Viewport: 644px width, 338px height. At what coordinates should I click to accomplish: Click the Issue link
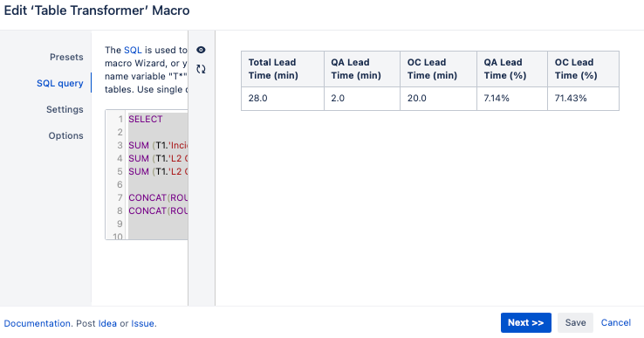142,324
